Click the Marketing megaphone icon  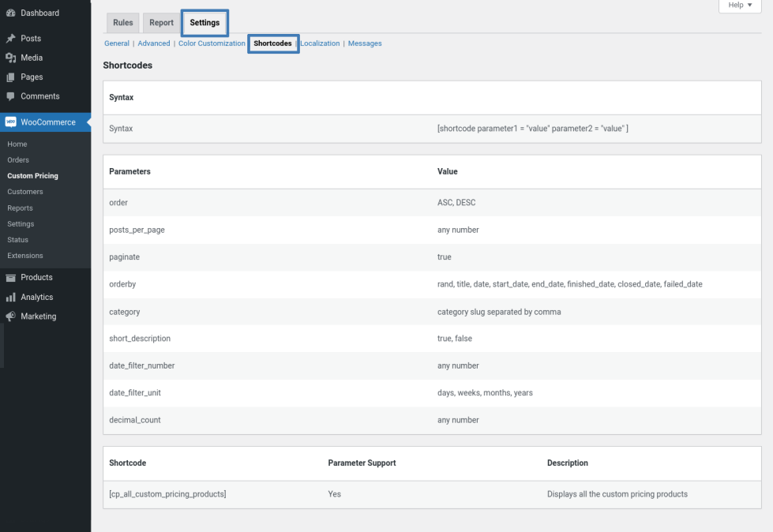tap(10, 317)
